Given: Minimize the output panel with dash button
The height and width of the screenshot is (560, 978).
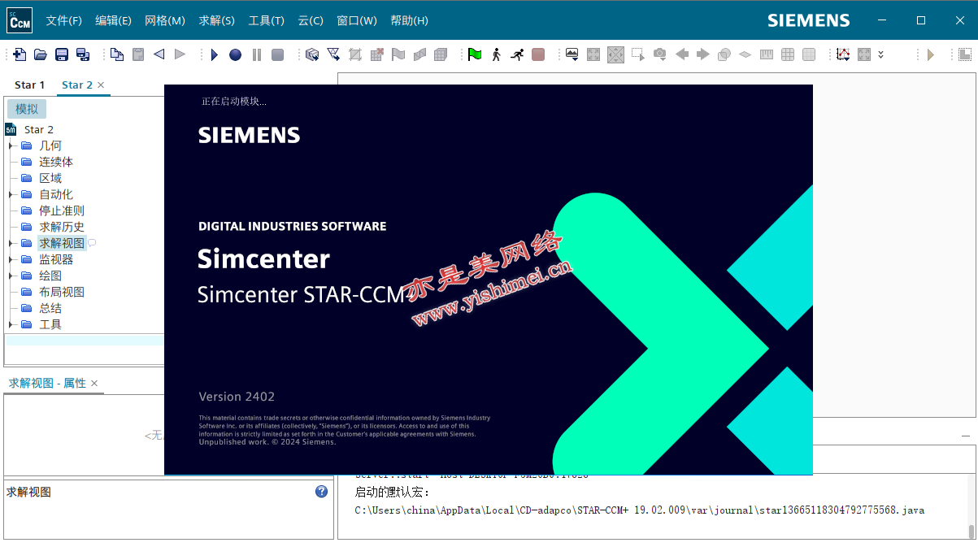Looking at the screenshot, I should [x=966, y=436].
